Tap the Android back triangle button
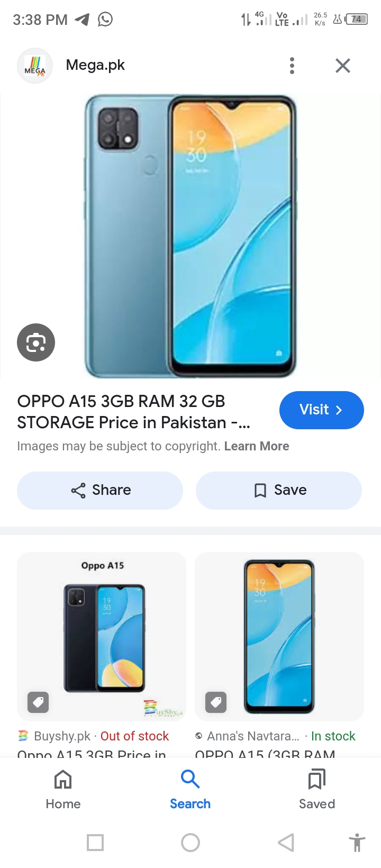Screen dimensions: 381x868 [x=286, y=842]
